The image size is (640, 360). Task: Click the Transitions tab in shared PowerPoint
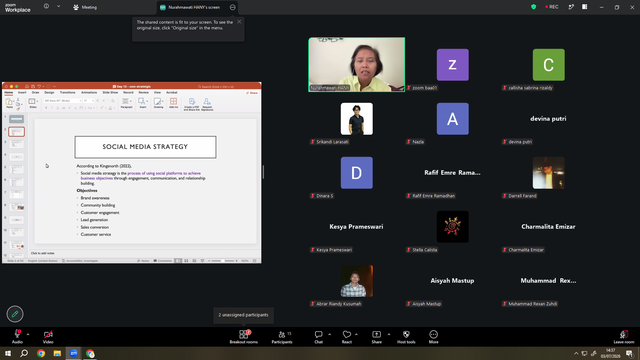coord(67,93)
